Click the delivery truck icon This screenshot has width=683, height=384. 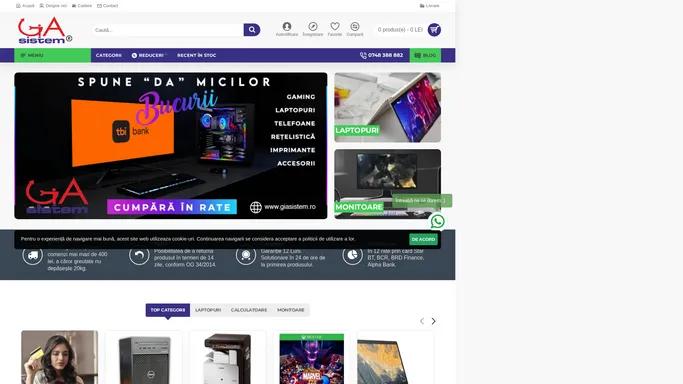[33, 255]
